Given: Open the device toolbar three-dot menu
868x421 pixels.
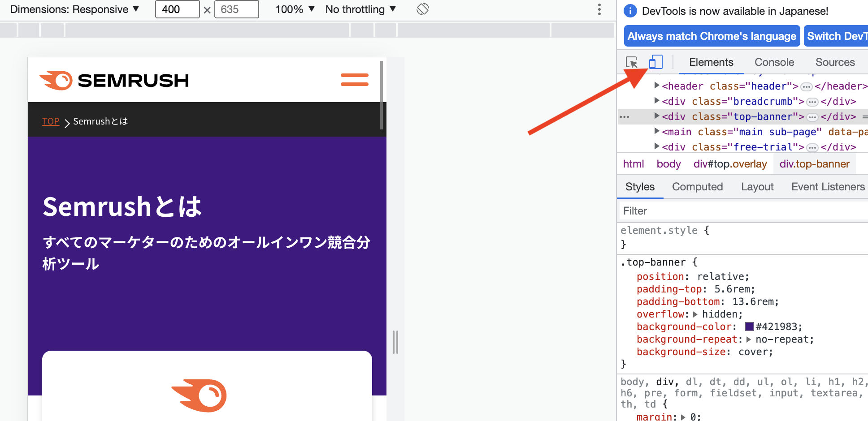Looking at the screenshot, I should pyautogui.click(x=599, y=9).
